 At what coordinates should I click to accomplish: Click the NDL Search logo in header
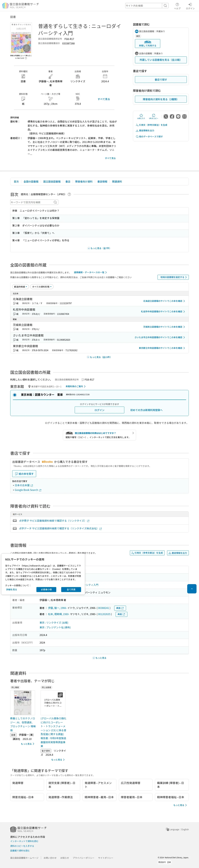(21, 5)
